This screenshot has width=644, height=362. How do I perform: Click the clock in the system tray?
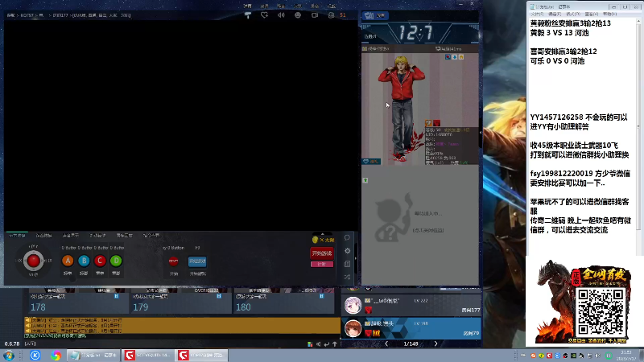tap(626, 356)
